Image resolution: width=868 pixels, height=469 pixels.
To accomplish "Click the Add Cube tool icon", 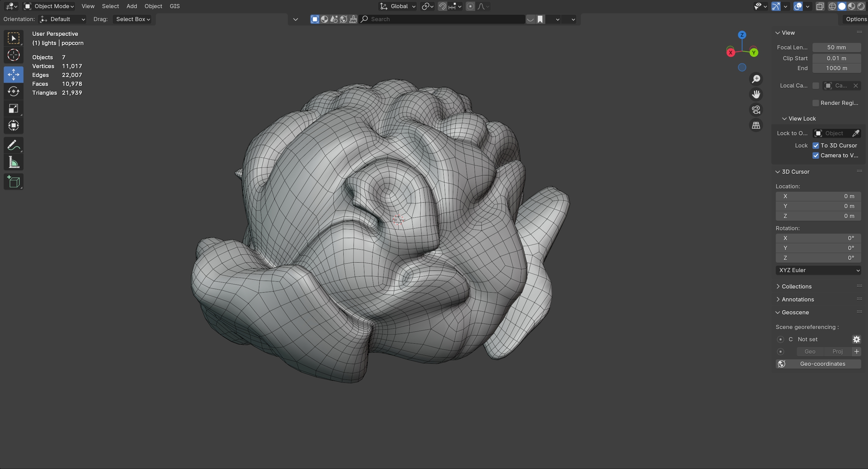I will (x=13, y=182).
